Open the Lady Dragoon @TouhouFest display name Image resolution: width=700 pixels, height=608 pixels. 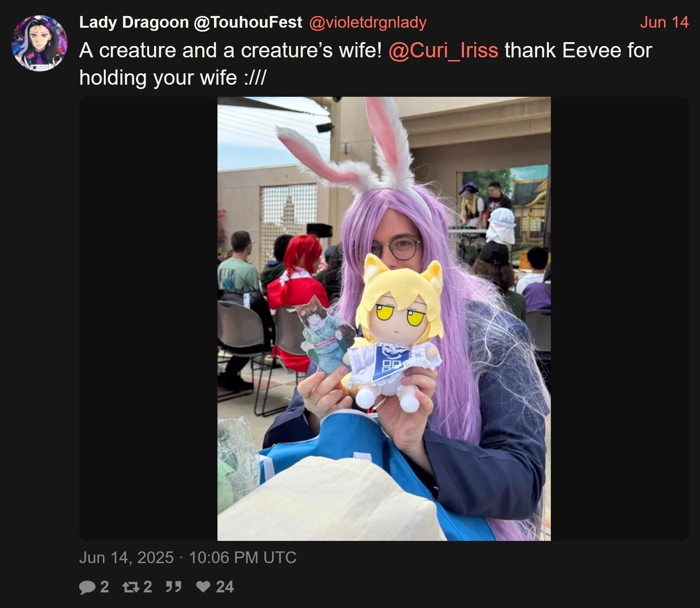[191, 22]
